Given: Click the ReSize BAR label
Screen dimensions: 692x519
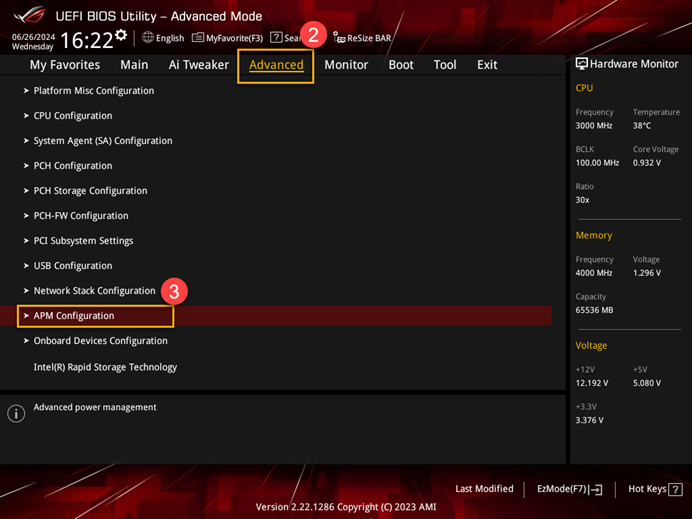Looking at the screenshot, I should point(369,38).
